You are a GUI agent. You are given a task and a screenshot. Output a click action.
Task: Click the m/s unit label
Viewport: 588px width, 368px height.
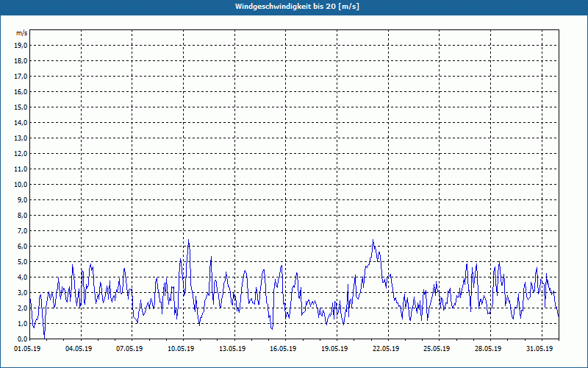click(x=22, y=33)
